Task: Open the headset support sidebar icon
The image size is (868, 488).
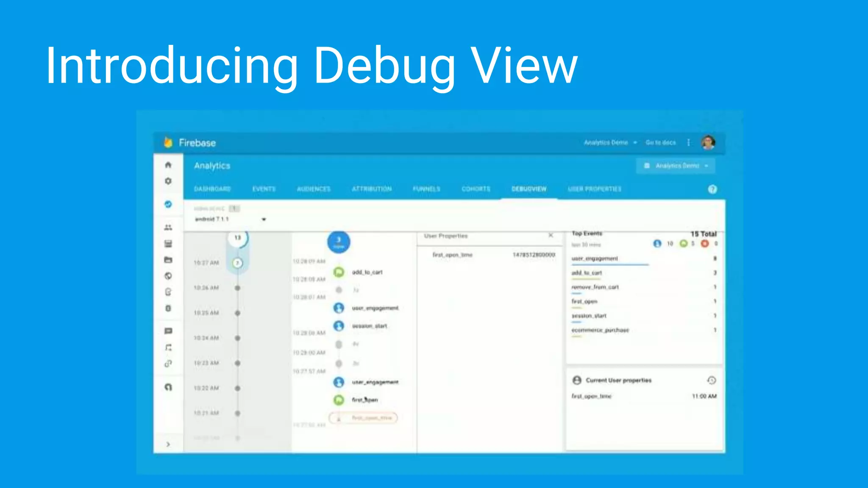Action: 168,387
